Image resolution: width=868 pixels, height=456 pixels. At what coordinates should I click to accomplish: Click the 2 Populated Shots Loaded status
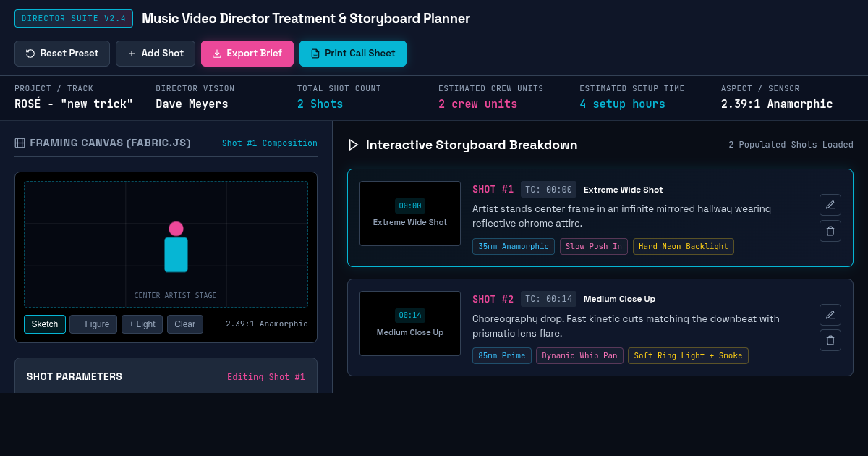click(x=791, y=145)
